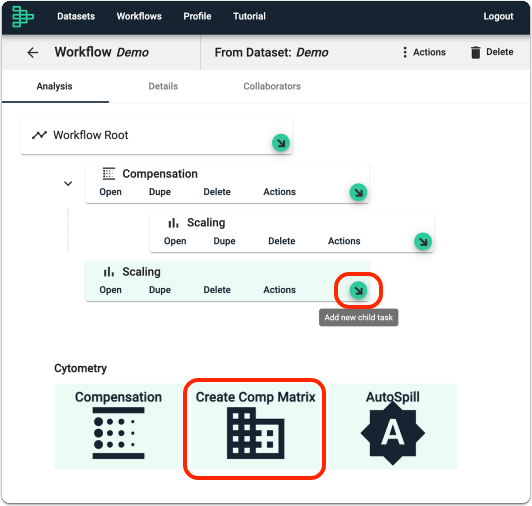Viewport: 532px width, 506px height.
Task: Open the Compensation task
Action: point(110,192)
